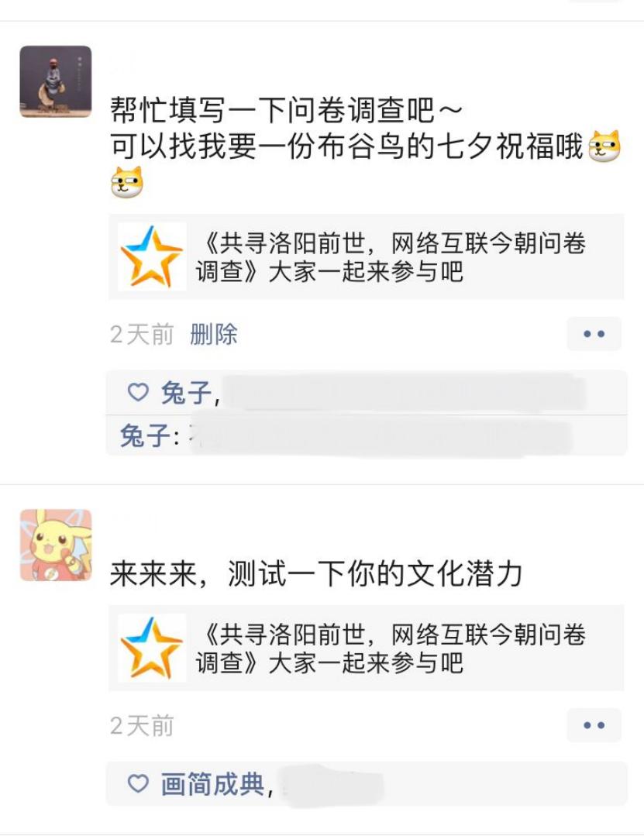This screenshot has width=644, height=836.
Task: Tap the 2天前 timestamp on first post
Action: (x=142, y=335)
